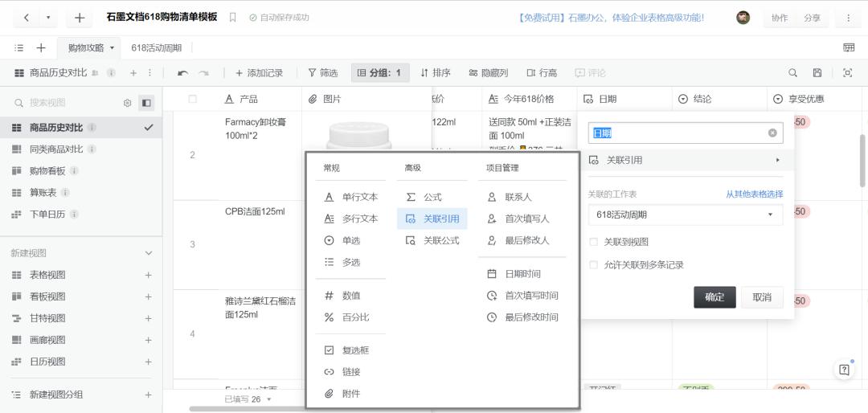This screenshot has width=868, height=413.
Task: Redo the last action
Action: click(203, 72)
